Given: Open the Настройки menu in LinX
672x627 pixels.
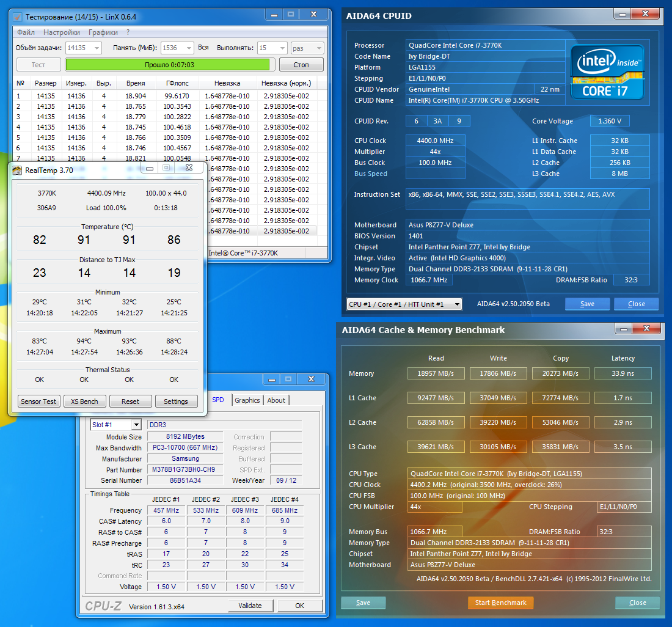Looking at the screenshot, I should coord(62,32).
